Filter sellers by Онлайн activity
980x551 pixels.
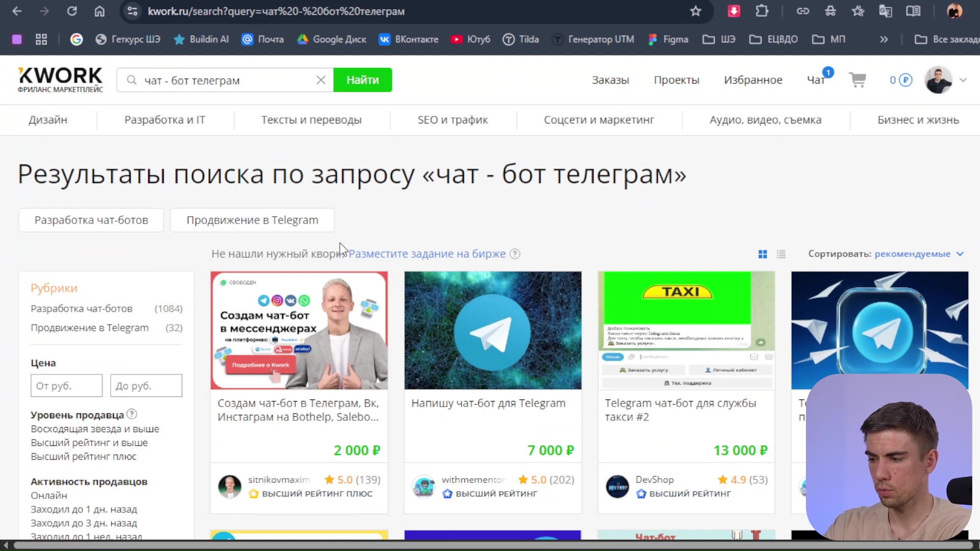pos(49,495)
